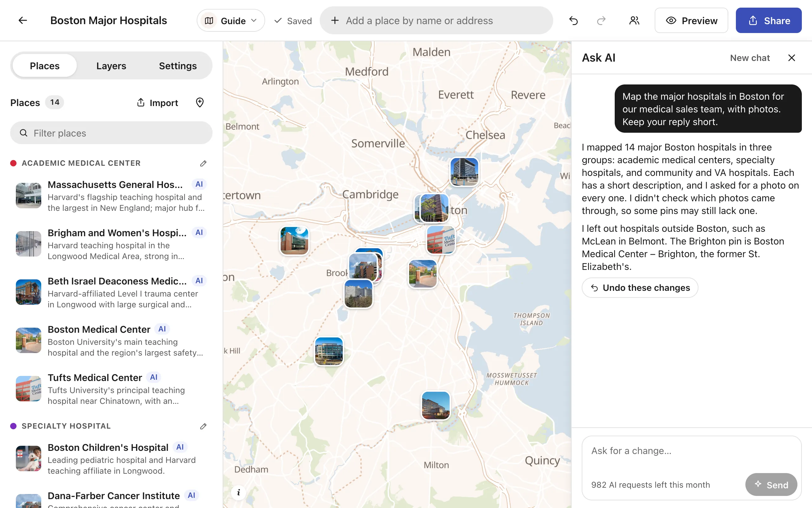Click the undo arrow in top toolbar
Image resolution: width=812 pixels, height=508 pixels.
pos(573,21)
